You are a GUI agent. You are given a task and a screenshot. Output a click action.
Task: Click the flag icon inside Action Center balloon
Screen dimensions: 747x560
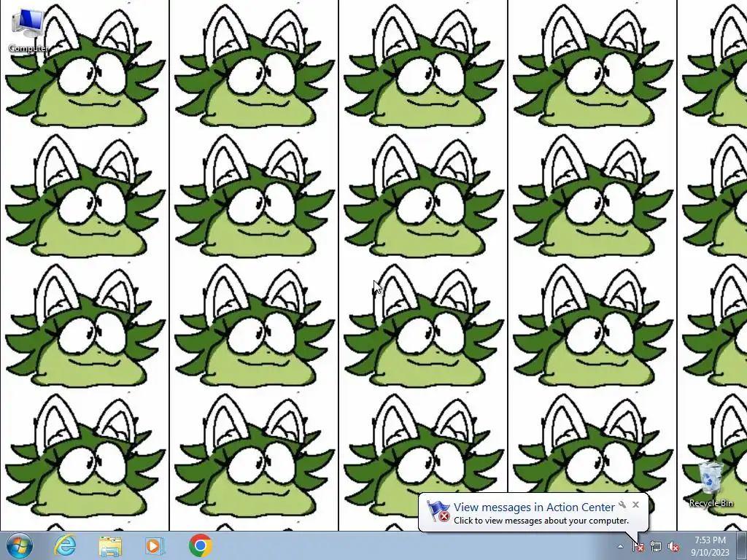click(x=438, y=511)
